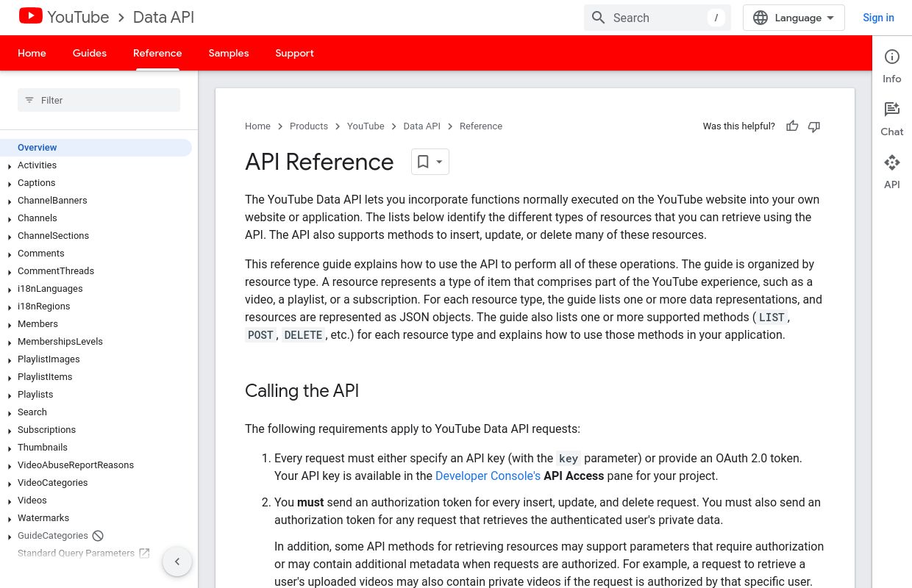Open the Support tab
This screenshot has width=912, height=588.
294,53
